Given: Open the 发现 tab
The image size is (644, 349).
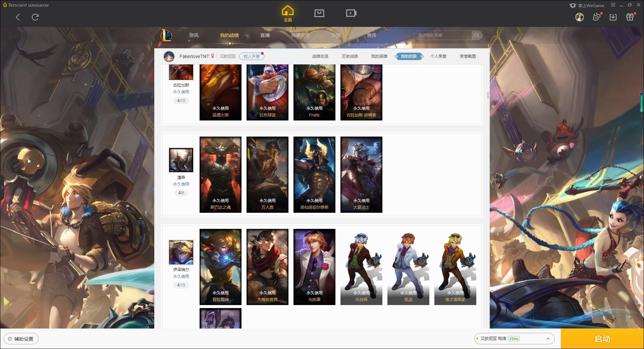Looking at the screenshot, I should tap(336, 35).
